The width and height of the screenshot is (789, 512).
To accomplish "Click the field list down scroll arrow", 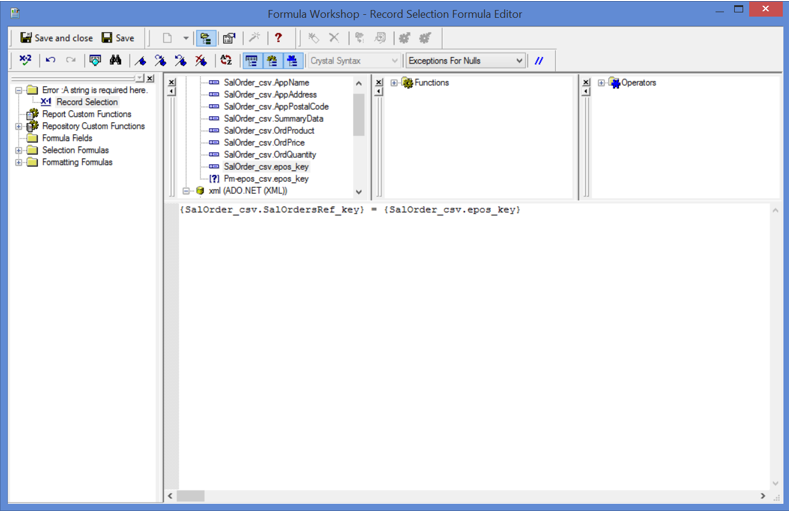I will [359, 192].
